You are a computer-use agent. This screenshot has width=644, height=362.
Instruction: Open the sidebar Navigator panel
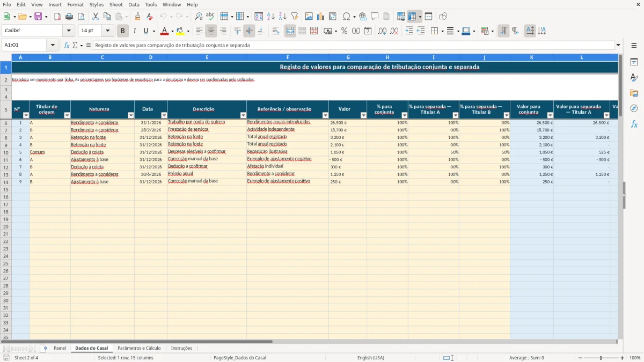tap(634, 108)
